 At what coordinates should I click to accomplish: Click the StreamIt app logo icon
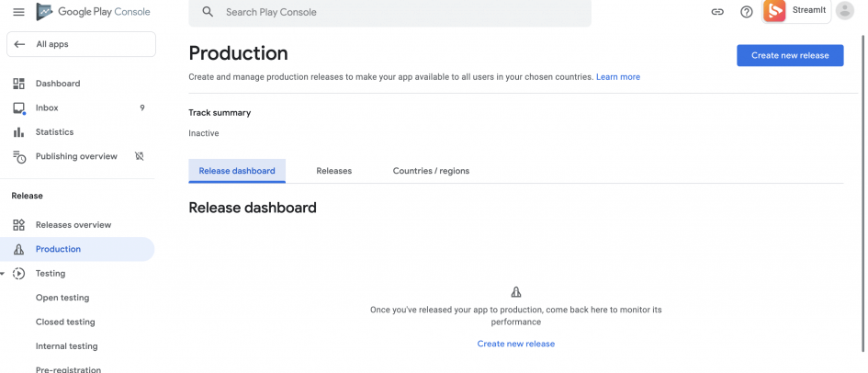click(774, 11)
